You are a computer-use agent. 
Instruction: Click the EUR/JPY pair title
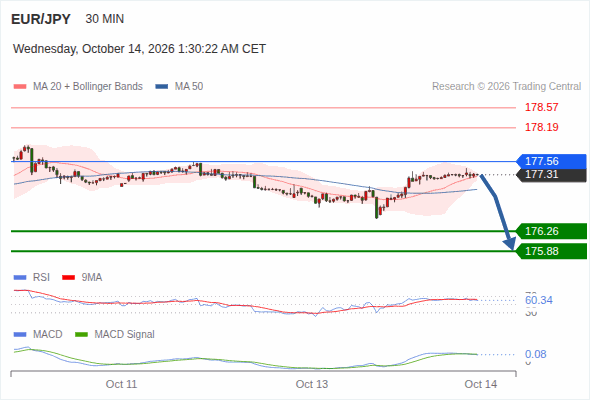[x=41, y=19]
